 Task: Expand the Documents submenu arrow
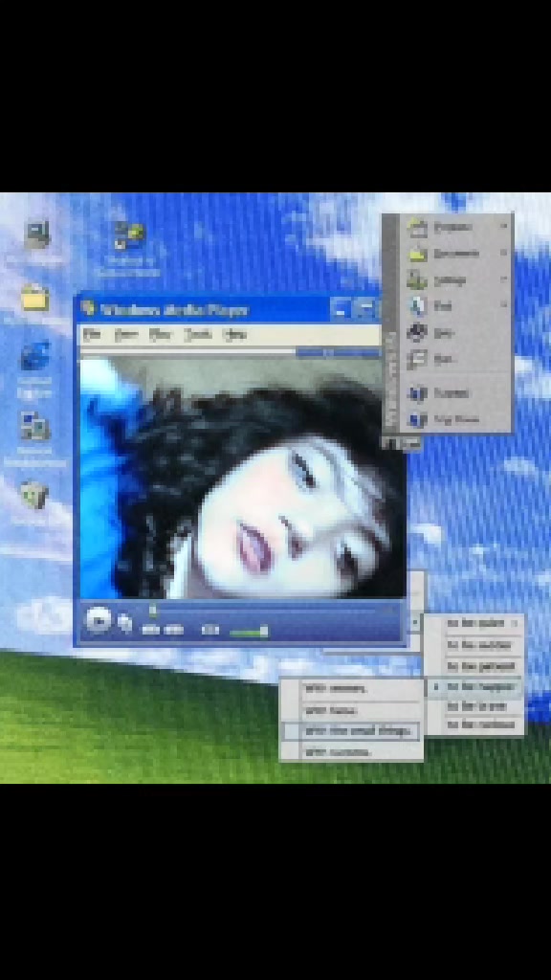coord(504,253)
